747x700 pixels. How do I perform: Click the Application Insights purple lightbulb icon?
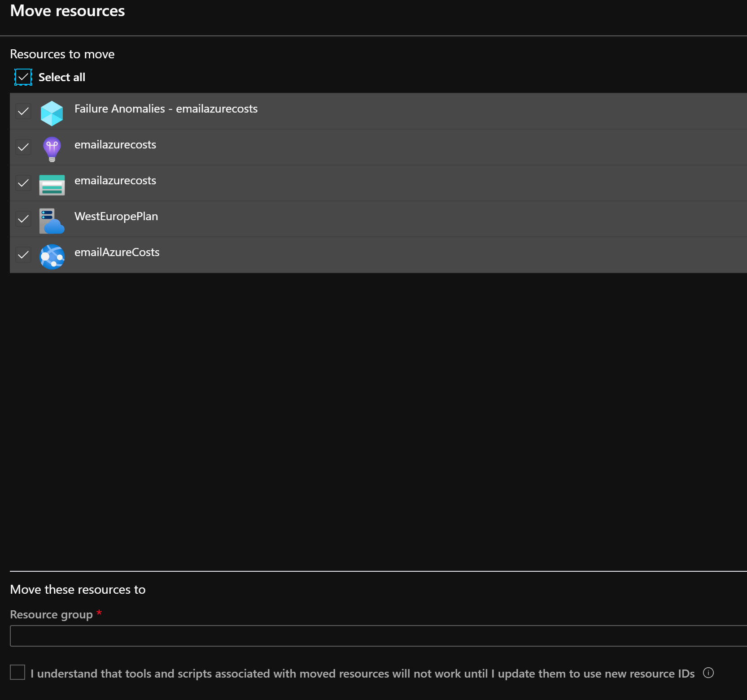pyautogui.click(x=52, y=149)
